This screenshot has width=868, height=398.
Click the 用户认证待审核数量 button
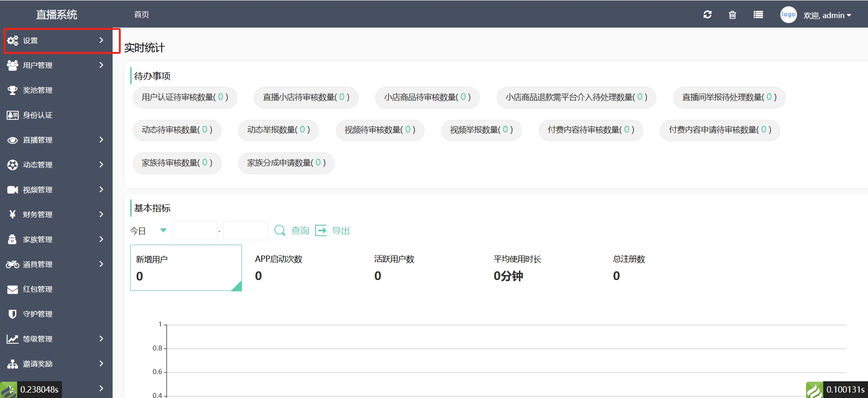(x=185, y=97)
